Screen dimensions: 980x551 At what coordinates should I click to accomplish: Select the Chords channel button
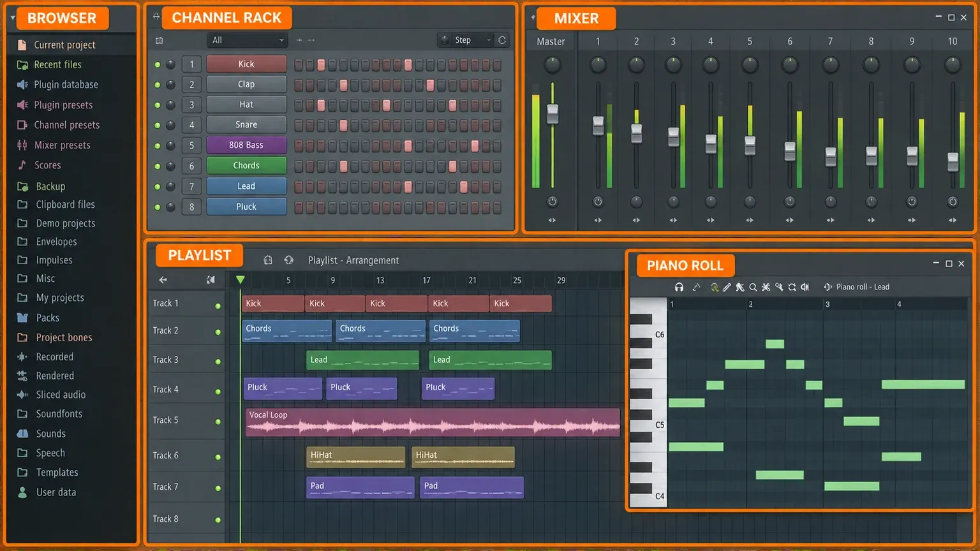246,166
